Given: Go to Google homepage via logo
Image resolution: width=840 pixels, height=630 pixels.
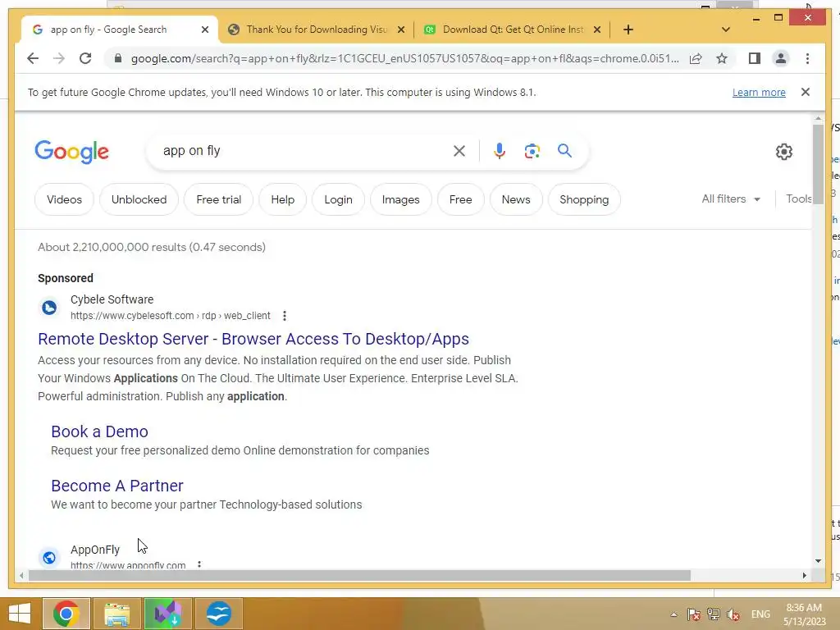Looking at the screenshot, I should coord(72,152).
